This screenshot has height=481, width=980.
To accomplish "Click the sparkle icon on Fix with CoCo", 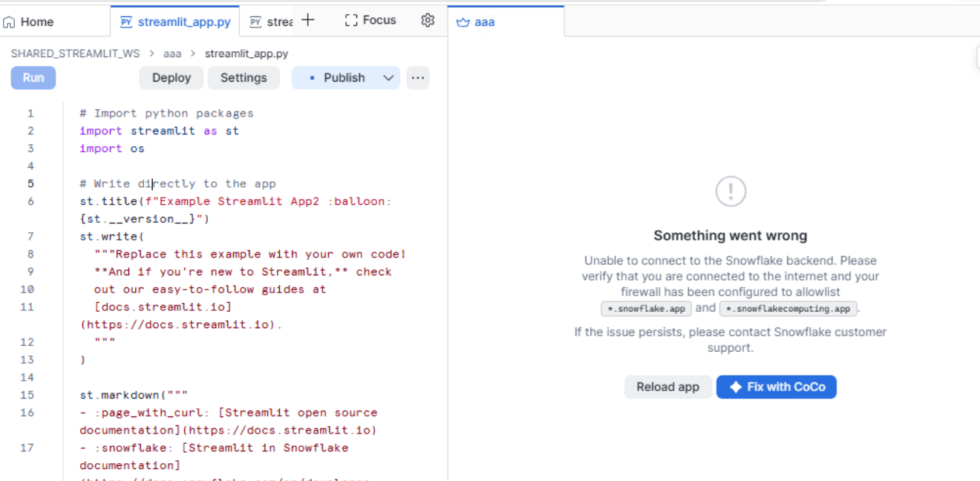I will tap(736, 387).
